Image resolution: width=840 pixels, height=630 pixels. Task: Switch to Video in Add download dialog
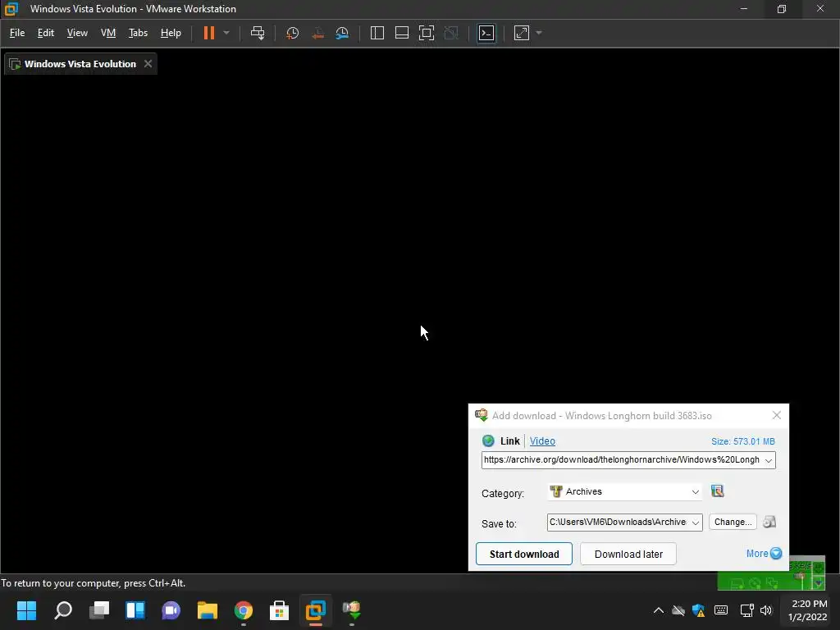coord(542,441)
